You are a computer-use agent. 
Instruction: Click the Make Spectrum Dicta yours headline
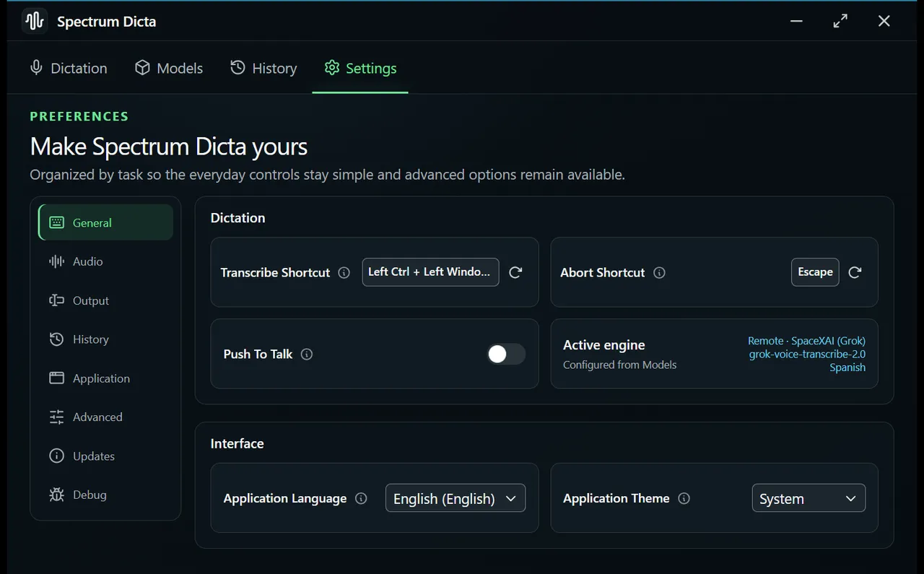pyautogui.click(x=169, y=147)
